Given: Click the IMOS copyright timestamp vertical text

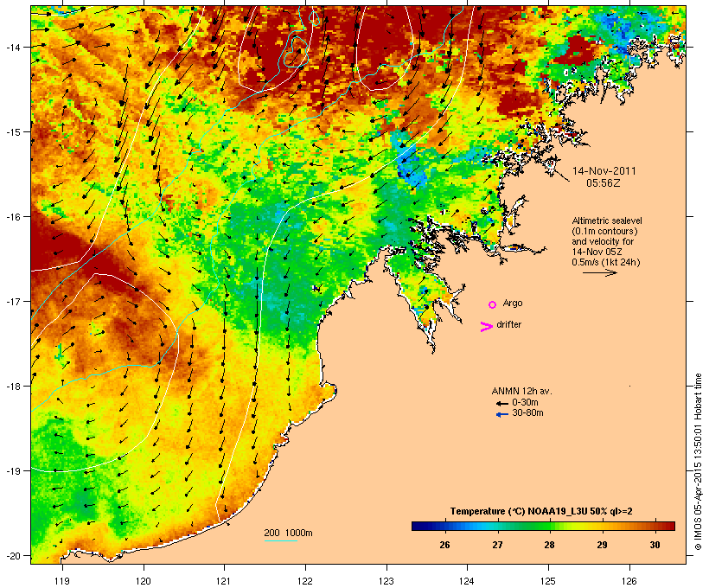Looking at the screenshot, I should (x=698, y=462).
